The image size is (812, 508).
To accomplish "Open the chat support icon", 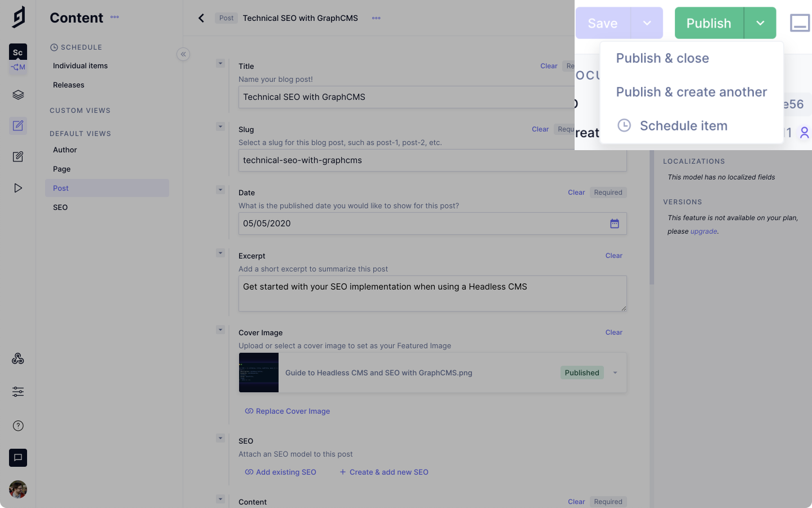I will pyautogui.click(x=18, y=458).
